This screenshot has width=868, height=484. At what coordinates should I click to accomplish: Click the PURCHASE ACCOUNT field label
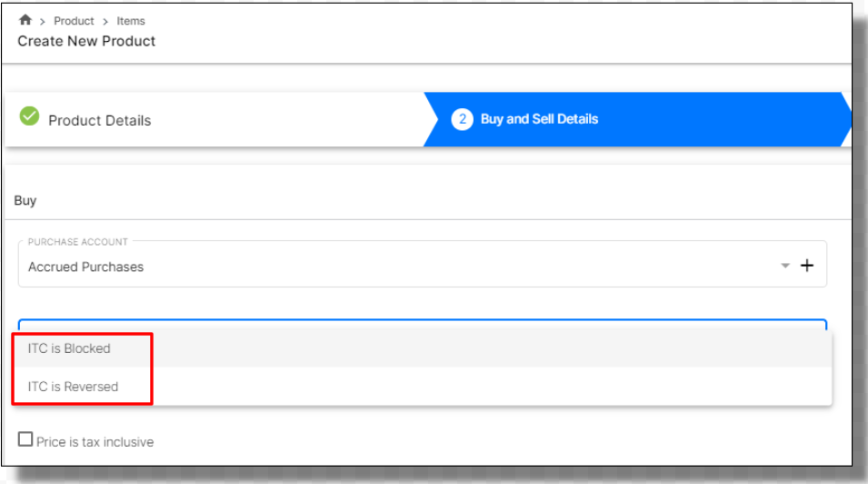click(77, 242)
